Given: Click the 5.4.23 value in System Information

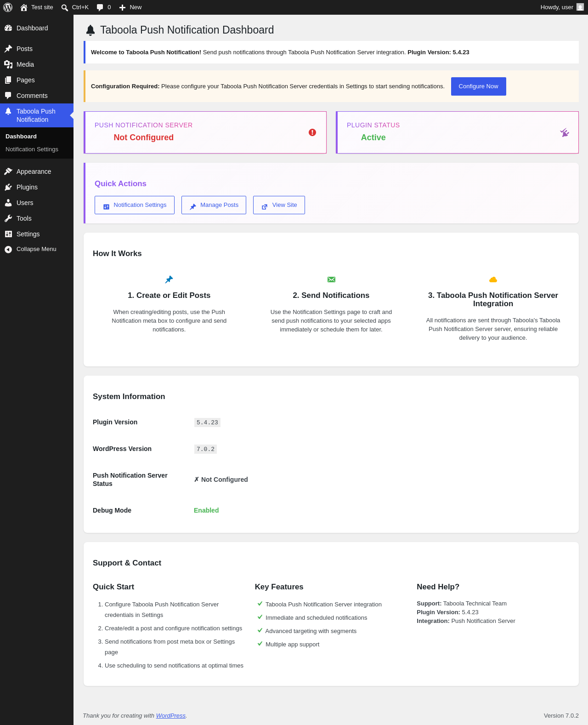Looking at the screenshot, I should click(x=207, y=422).
